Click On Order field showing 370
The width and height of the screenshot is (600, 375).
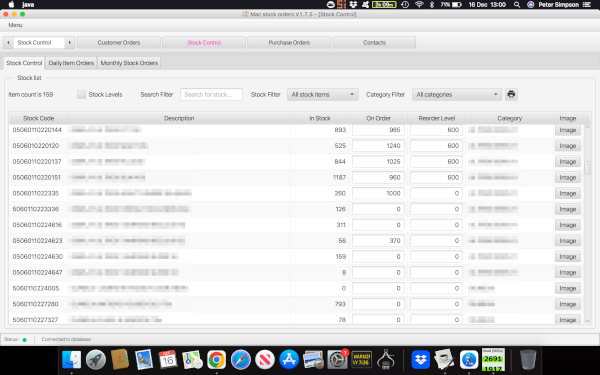(x=378, y=241)
